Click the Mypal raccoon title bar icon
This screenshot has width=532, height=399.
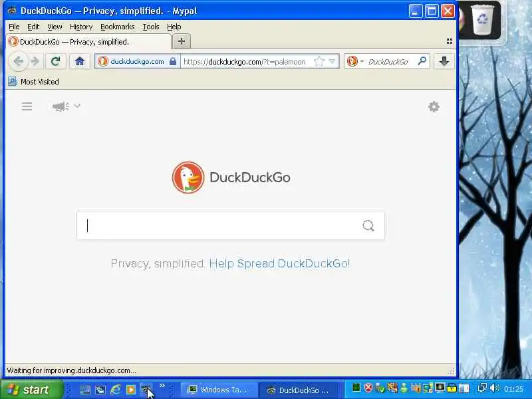12,11
